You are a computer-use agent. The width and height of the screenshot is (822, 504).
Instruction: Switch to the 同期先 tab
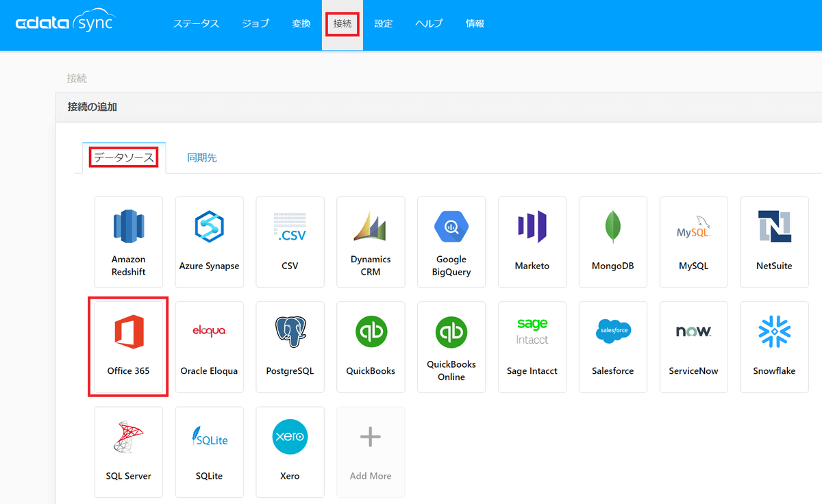pyautogui.click(x=202, y=157)
